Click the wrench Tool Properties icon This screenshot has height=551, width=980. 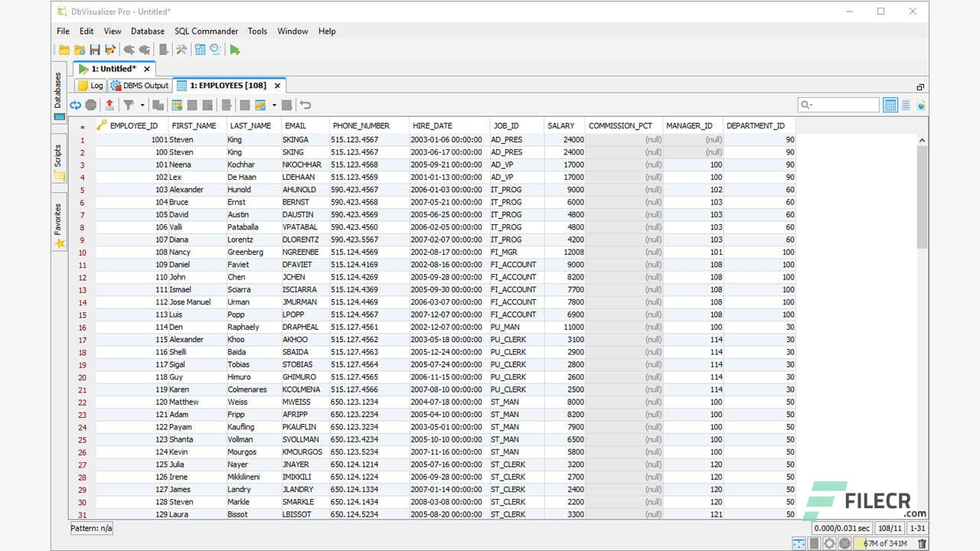tap(181, 50)
